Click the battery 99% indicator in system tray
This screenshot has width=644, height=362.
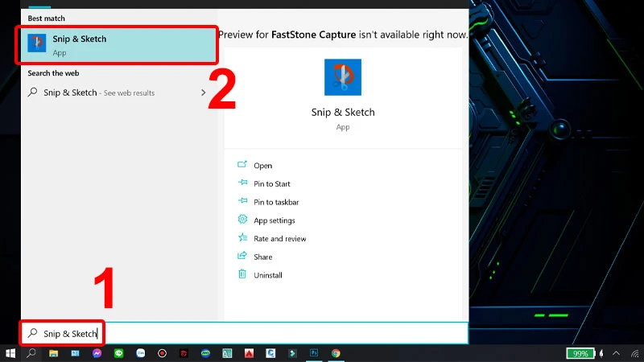tap(579, 353)
